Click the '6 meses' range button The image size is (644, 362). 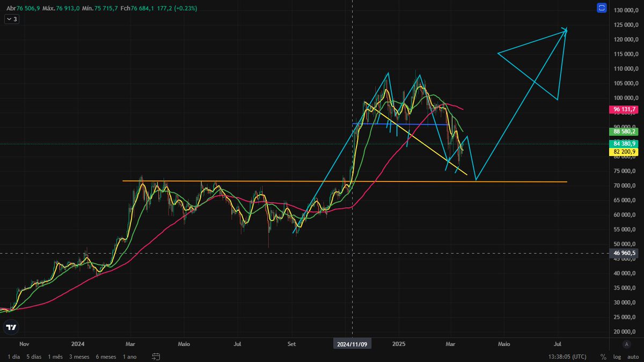click(x=106, y=356)
